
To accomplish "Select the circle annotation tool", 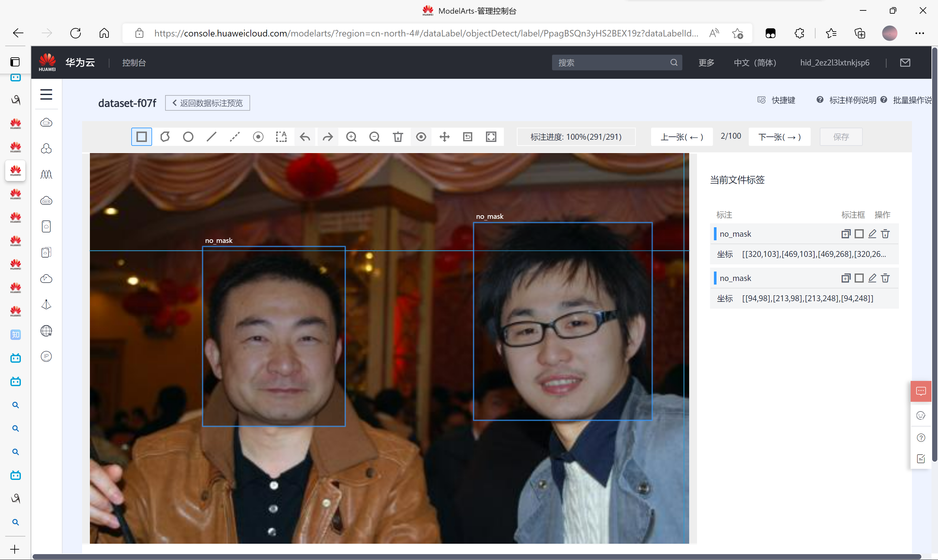I will pyautogui.click(x=188, y=137).
